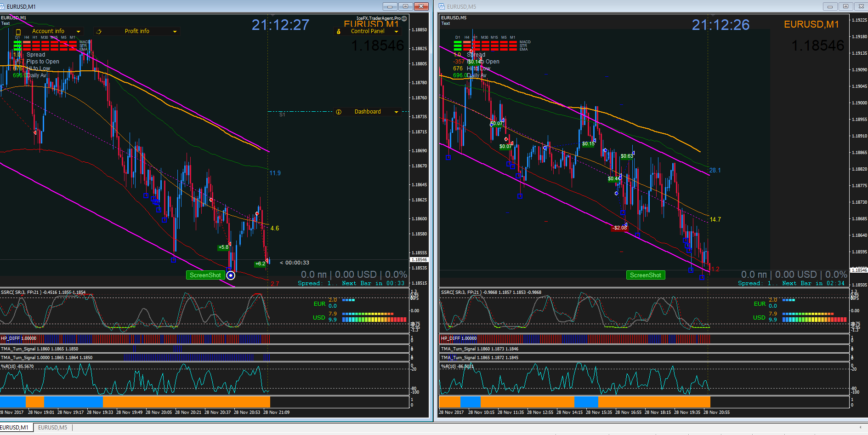Click the $0.63 profit label in M5 chart
The image size is (868, 435).
point(627,156)
